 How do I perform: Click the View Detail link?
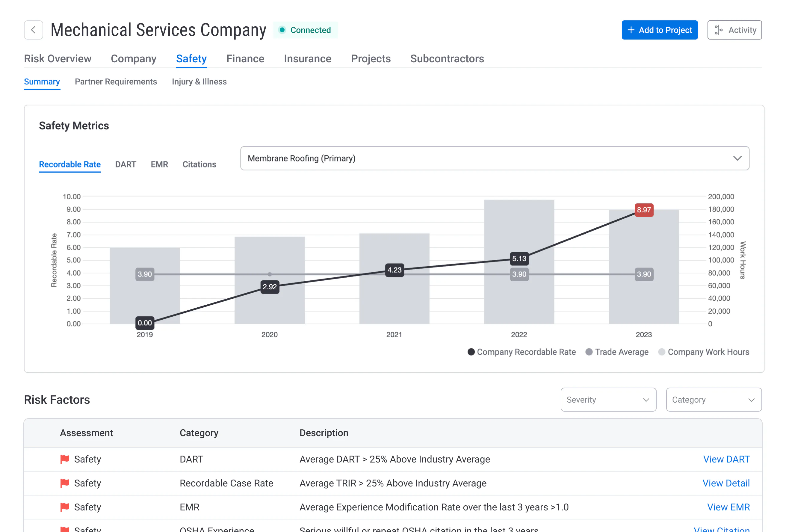pyautogui.click(x=726, y=483)
